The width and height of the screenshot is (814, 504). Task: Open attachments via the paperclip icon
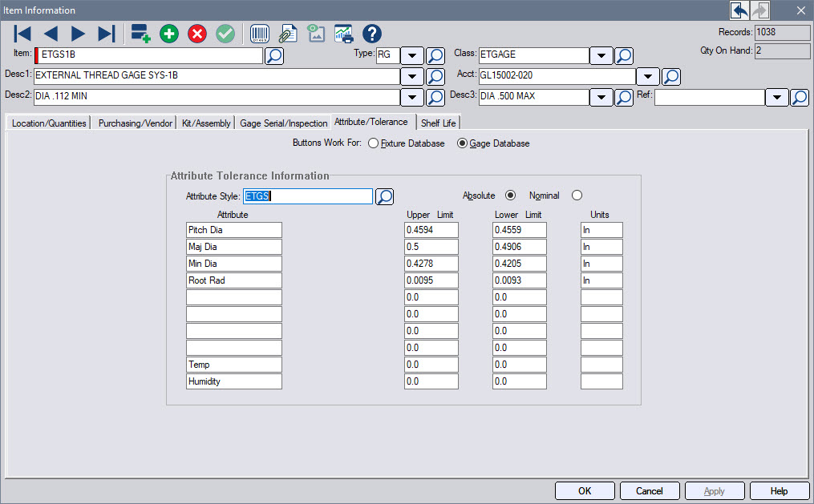tap(288, 33)
